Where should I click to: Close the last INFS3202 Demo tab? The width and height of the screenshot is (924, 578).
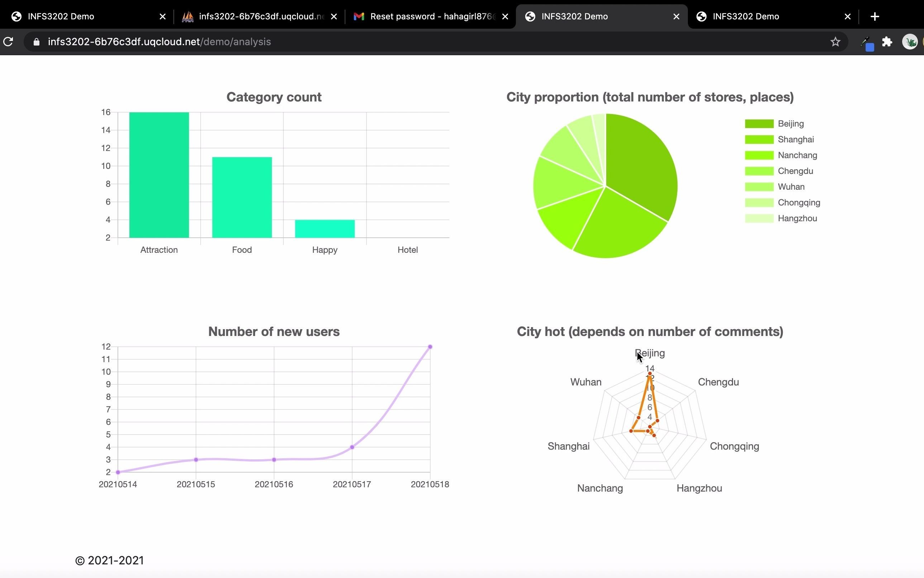847,16
